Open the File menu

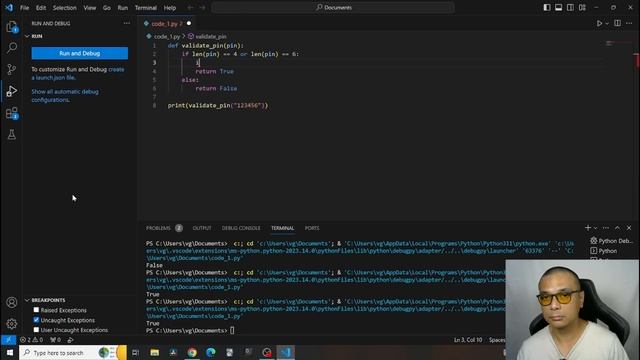pos(24,8)
